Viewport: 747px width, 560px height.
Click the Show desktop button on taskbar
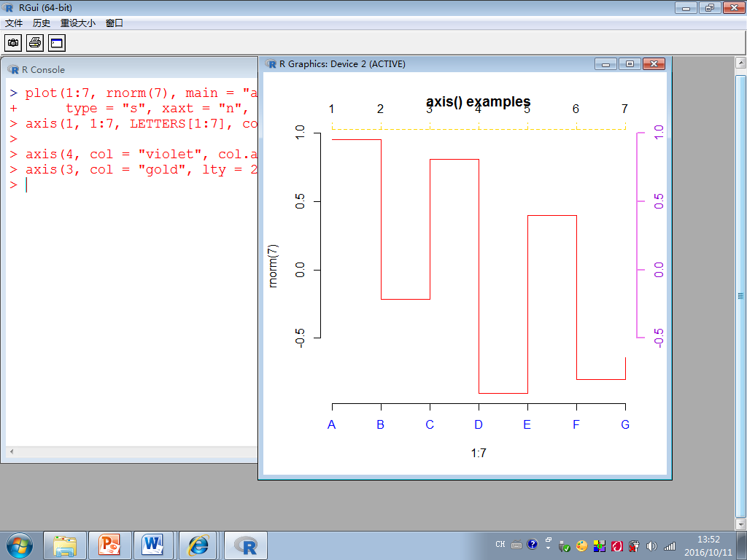click(x=742, y=545)
